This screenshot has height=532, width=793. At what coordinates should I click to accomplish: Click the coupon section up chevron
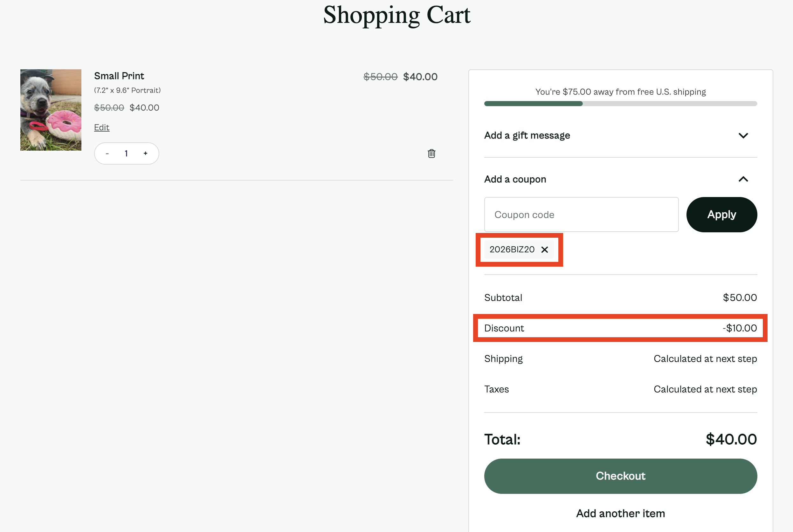(743, 179)
